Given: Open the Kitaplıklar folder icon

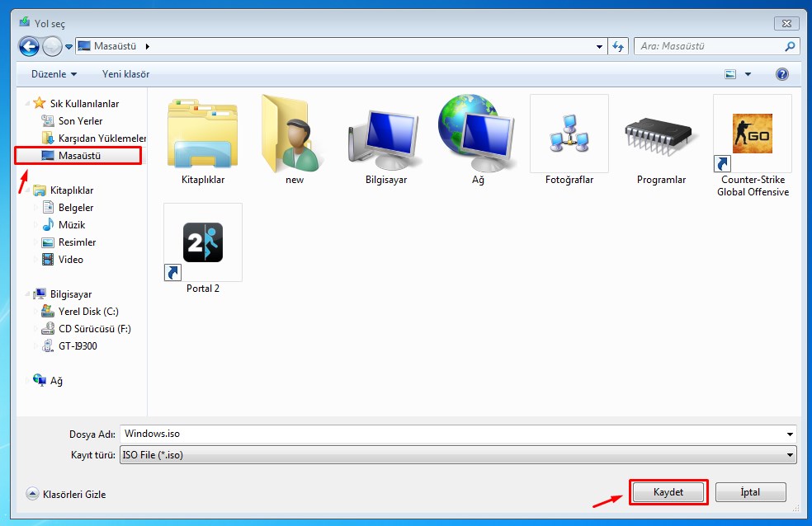Looking at the screenshot, I should [202, 134].
